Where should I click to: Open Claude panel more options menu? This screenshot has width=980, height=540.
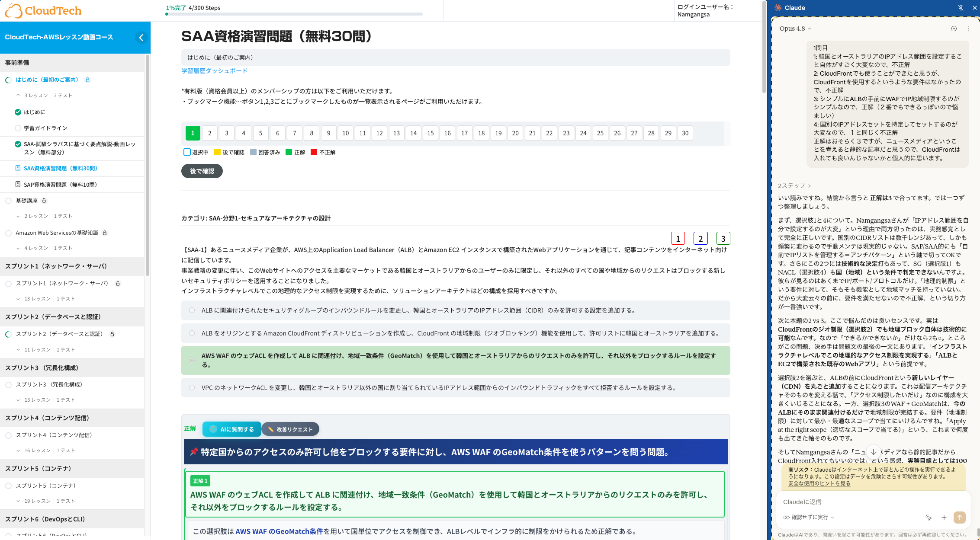tap(969, 29)
